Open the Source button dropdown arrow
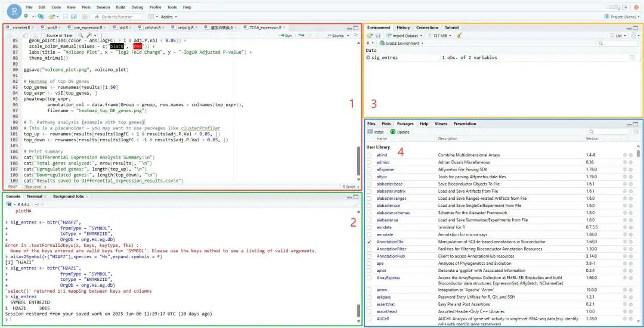This screenshot has height=328, width=644. (348, 36)
